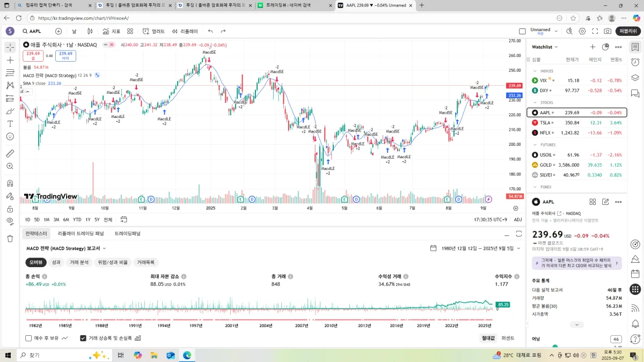Screen dimensions: 644x362
Task: Switch to 전략테스터 strategy tester tab
Action: point(36,234)
